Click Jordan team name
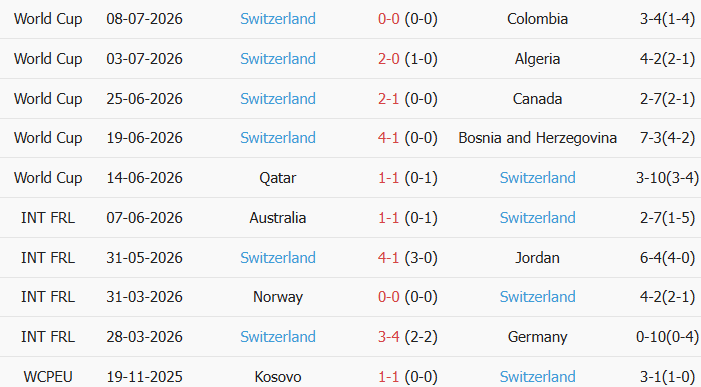The height and width of the screenshot is (387, 701). click(537, 258)
